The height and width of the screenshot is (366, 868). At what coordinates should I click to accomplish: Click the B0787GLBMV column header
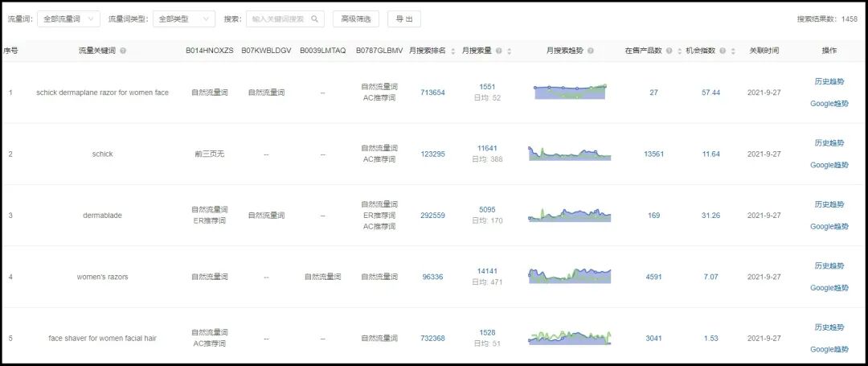(379, 51)
